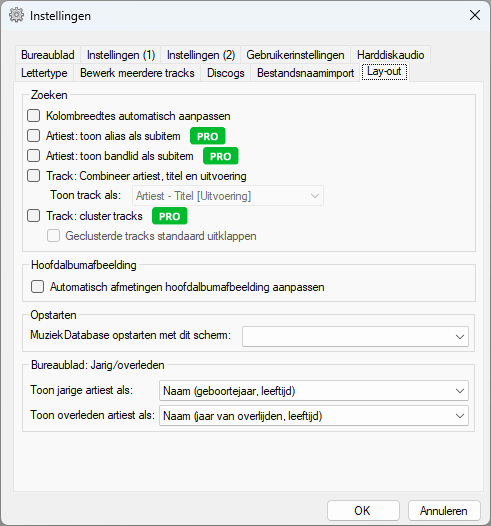Image resolution: width=491 pixels, height=526 pixels.
Task: Expand Toon jarige artiest als dropdown
Action: [x=314, y=391]
